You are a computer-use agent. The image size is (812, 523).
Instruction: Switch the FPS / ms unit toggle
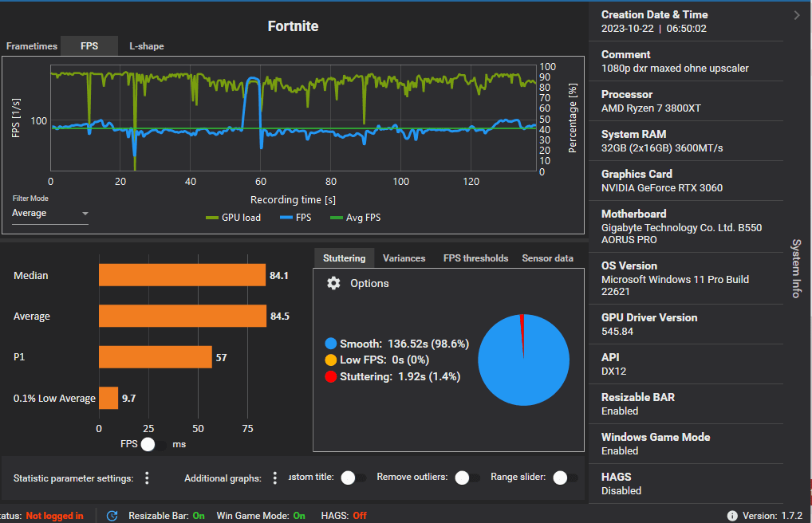[152, 444]
